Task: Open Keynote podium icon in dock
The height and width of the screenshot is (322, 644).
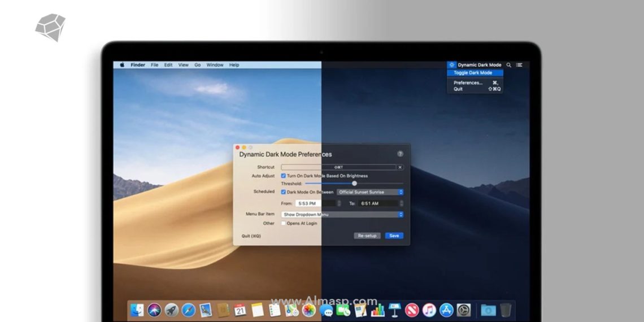Action: tap(395, 310)
